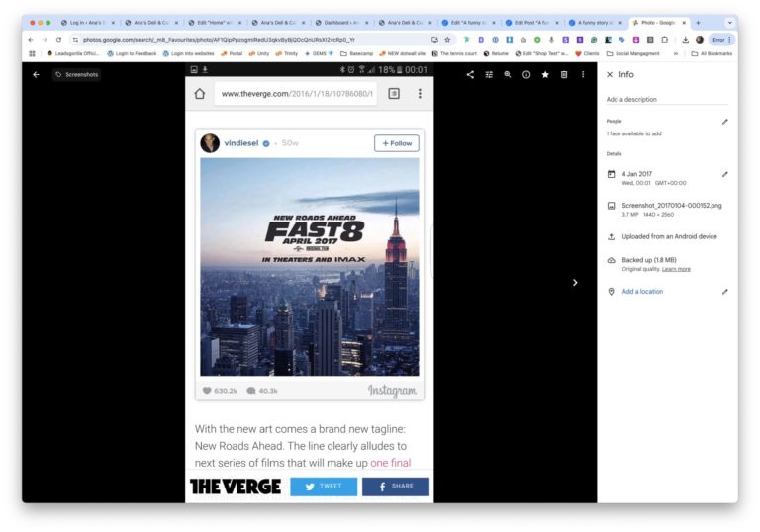Edit the photo location pencil icon
The height and width of the screenshot is (532, 760).
724,292
